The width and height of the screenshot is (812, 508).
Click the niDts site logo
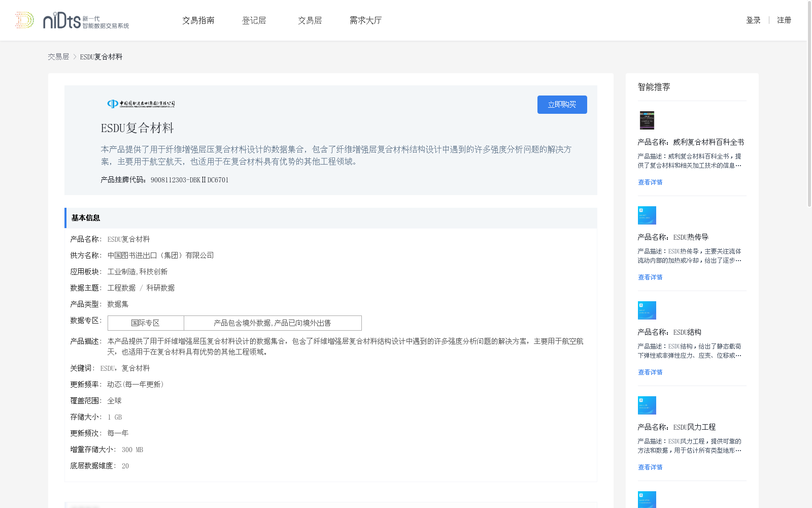coord(72,20)
